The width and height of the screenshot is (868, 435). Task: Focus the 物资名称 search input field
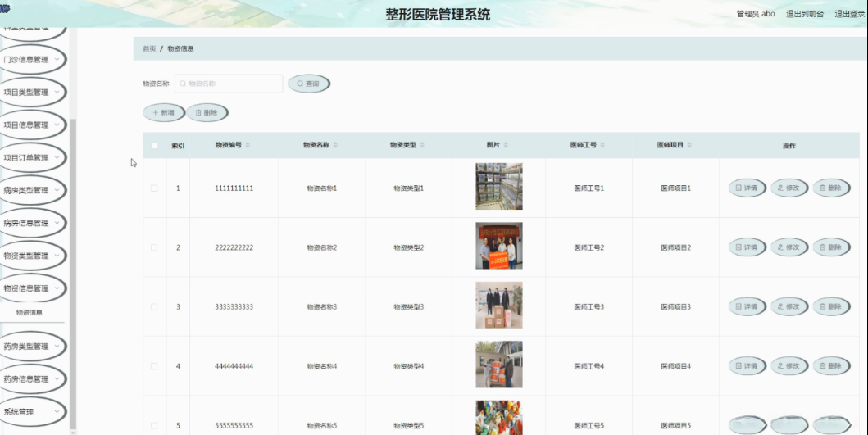[x=229, y=84]
